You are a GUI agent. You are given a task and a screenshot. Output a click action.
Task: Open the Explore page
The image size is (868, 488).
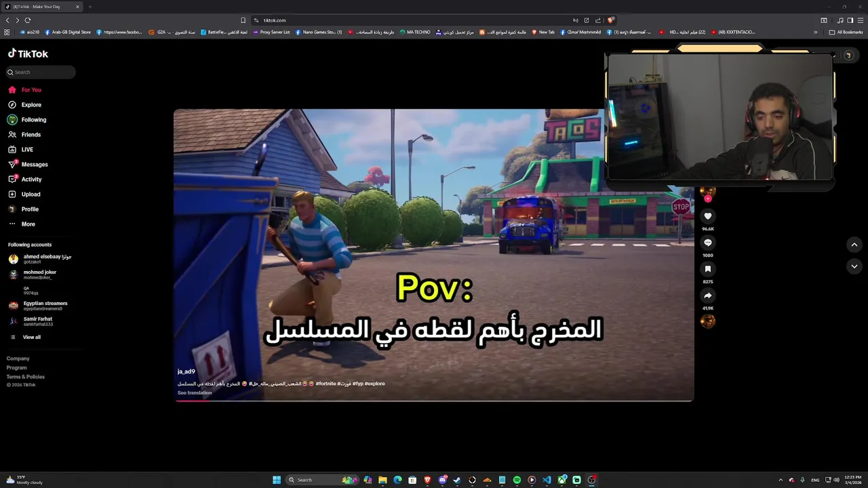(x=31, y=104)
